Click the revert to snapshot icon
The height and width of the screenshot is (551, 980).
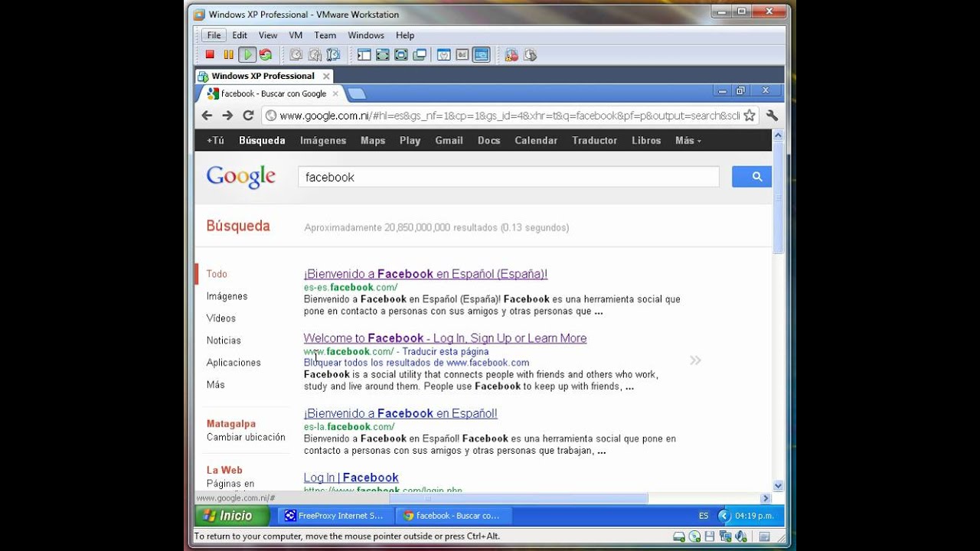click(x=315, y=54)
